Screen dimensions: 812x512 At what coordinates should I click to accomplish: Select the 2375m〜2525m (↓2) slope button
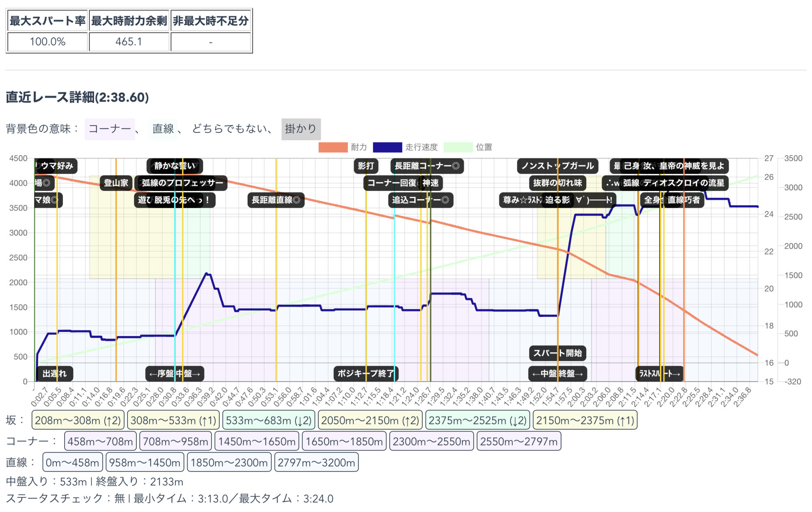point(477,420)
